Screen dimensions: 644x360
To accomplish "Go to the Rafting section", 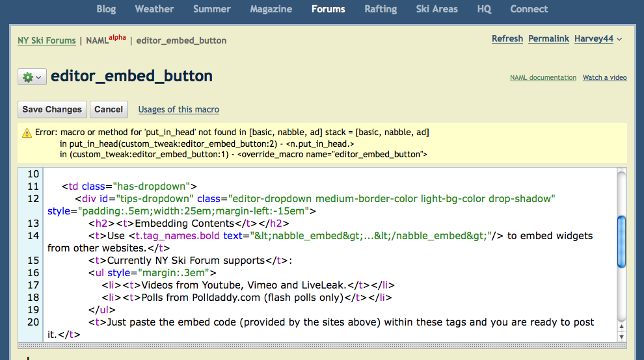I will (381, 9).
